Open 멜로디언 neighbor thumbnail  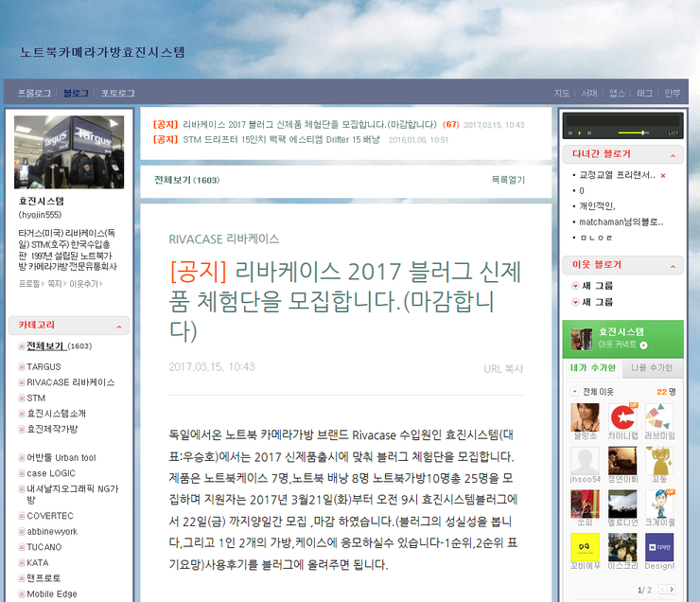click(622, 504)
